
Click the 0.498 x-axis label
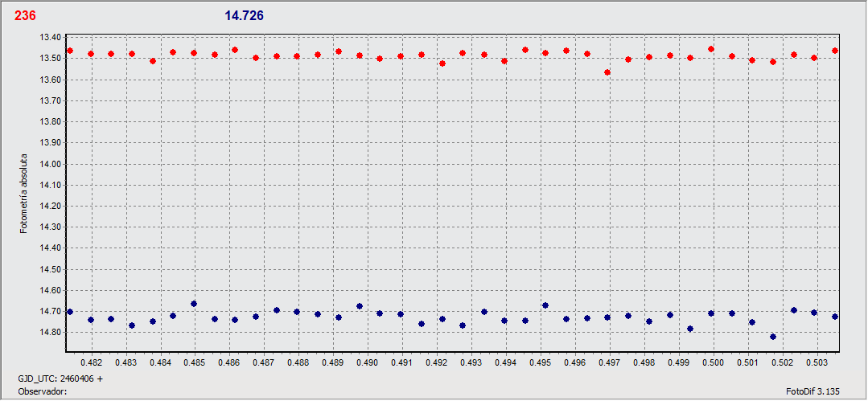point(644,363)
